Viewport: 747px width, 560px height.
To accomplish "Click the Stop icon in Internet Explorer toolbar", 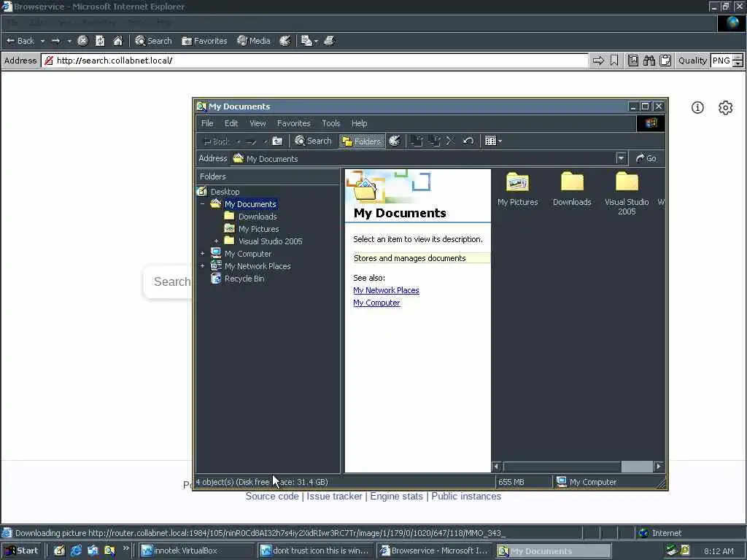I will click(x=82, y=41).
